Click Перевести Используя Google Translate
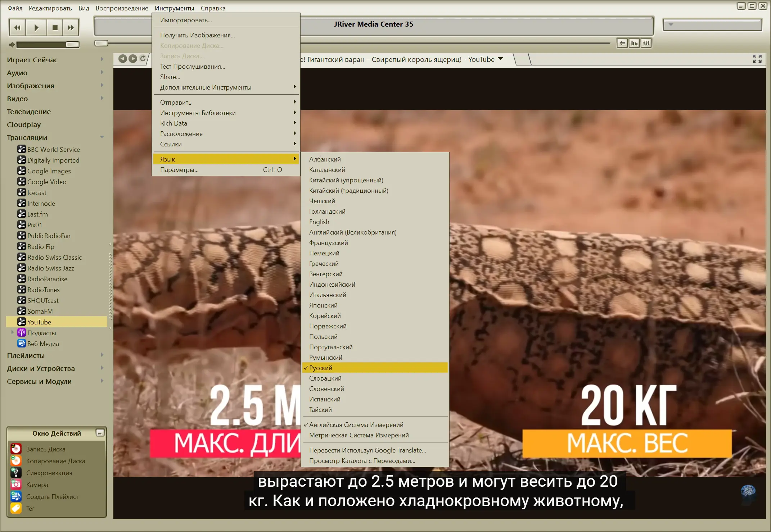The width and height of the screenshot is (771, 532). click(x=367, y=450)
